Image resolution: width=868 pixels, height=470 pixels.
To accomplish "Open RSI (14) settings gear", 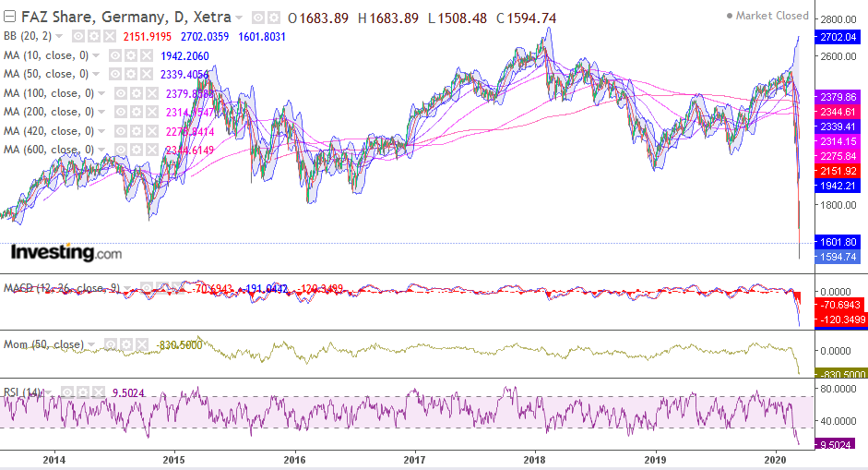I will [x=82, y=392].
